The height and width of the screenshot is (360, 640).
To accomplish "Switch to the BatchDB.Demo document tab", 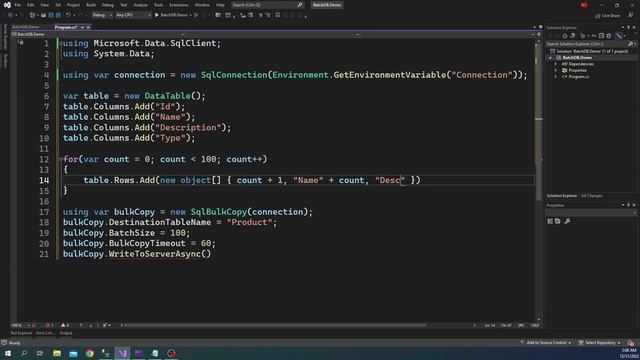I will pos(25,27).
